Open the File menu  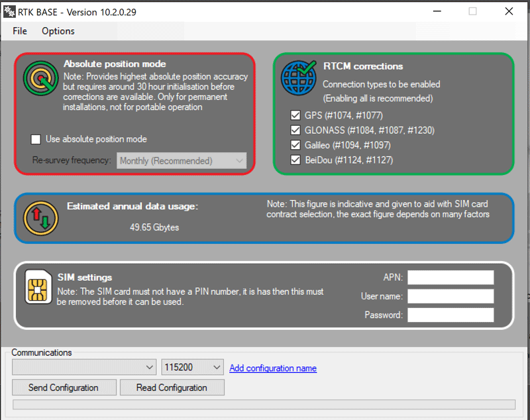(x=20, y=31)
